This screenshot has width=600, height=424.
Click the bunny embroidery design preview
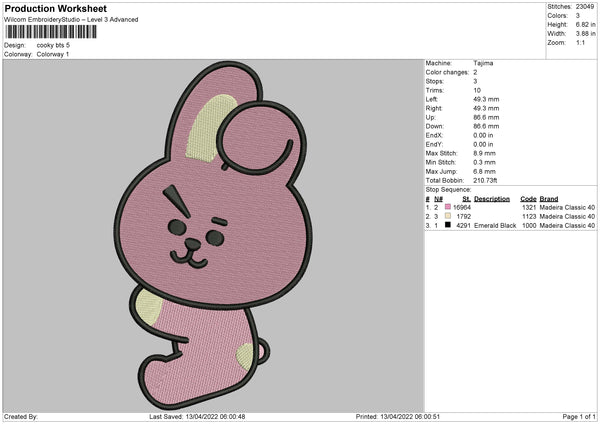213,236
